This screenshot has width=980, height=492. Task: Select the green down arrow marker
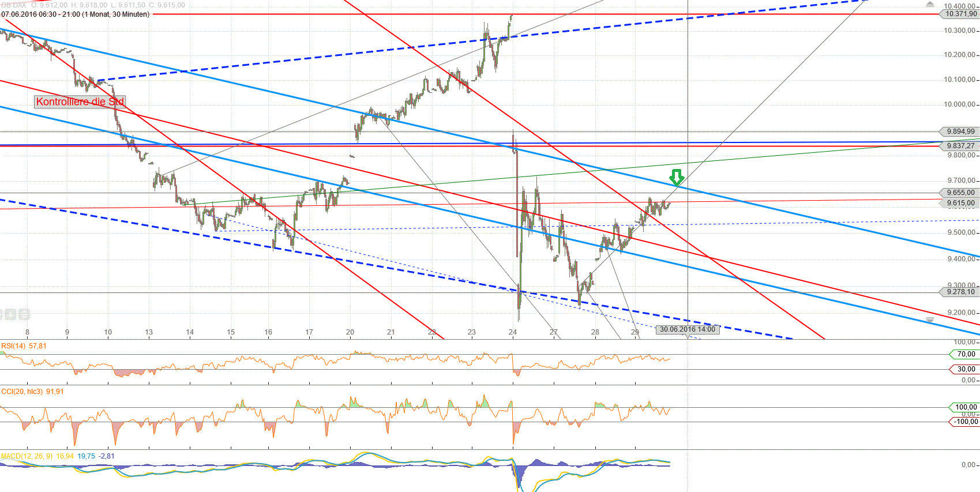click(x=677, y=177)
